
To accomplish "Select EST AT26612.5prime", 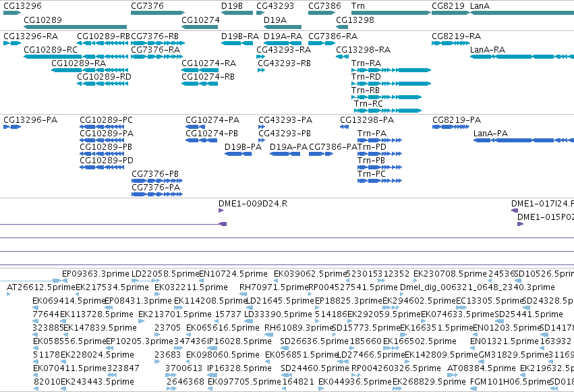I will pos(8,294).
